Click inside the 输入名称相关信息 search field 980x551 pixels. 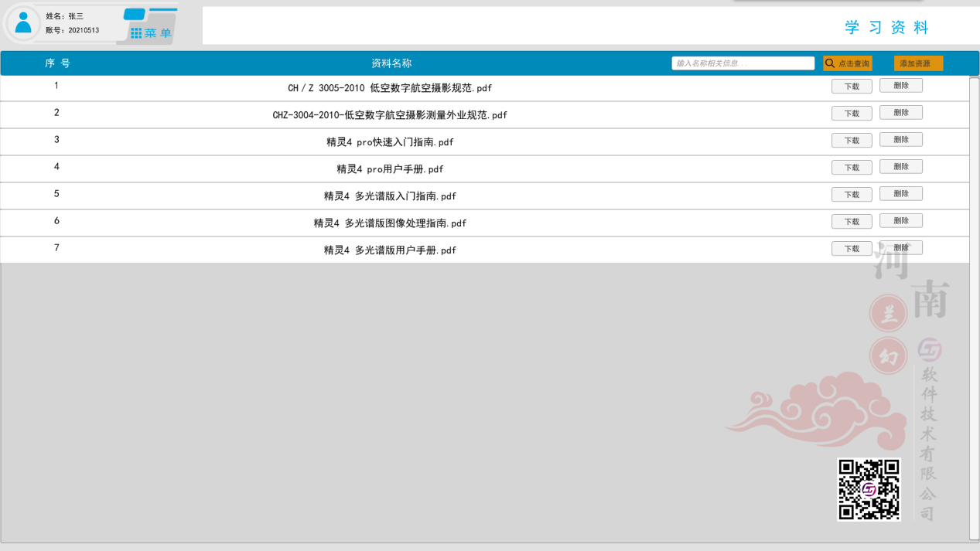tap(743, 63)
